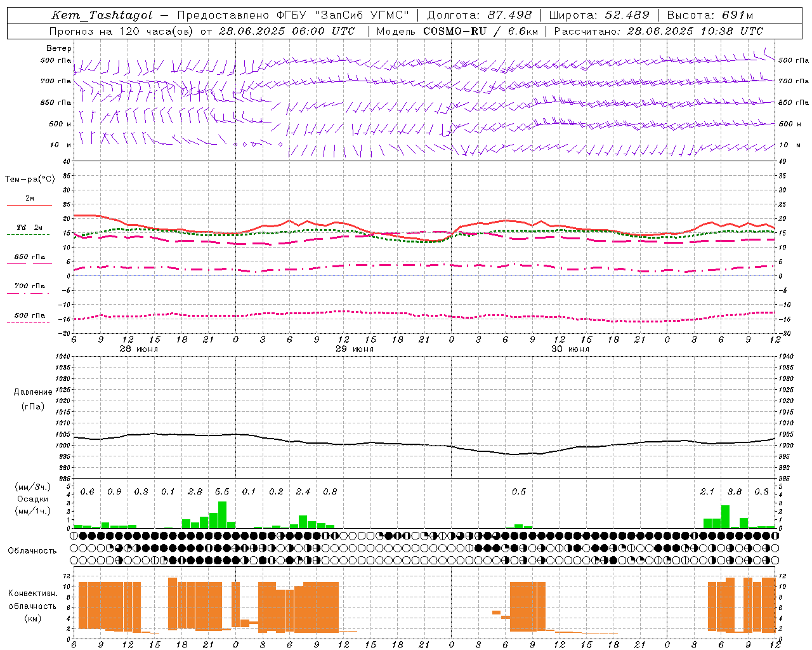
Task: Click 'Предоставлено ФГБУ "ЗапСиб УГМС"' provider text
Action: pos(294,16)
